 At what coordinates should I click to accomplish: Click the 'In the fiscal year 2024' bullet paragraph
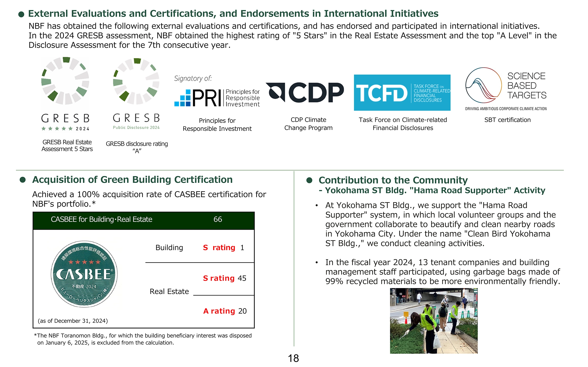tap(443, 272)
